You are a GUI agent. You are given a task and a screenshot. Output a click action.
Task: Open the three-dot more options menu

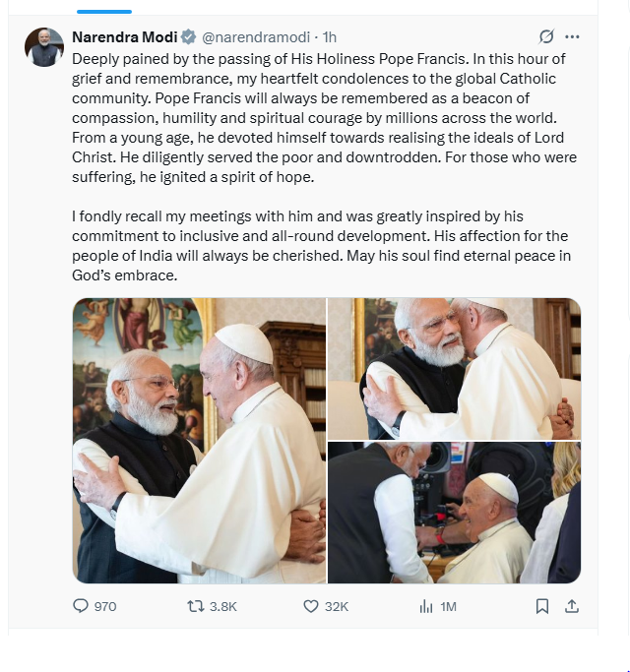coord(573,37)
